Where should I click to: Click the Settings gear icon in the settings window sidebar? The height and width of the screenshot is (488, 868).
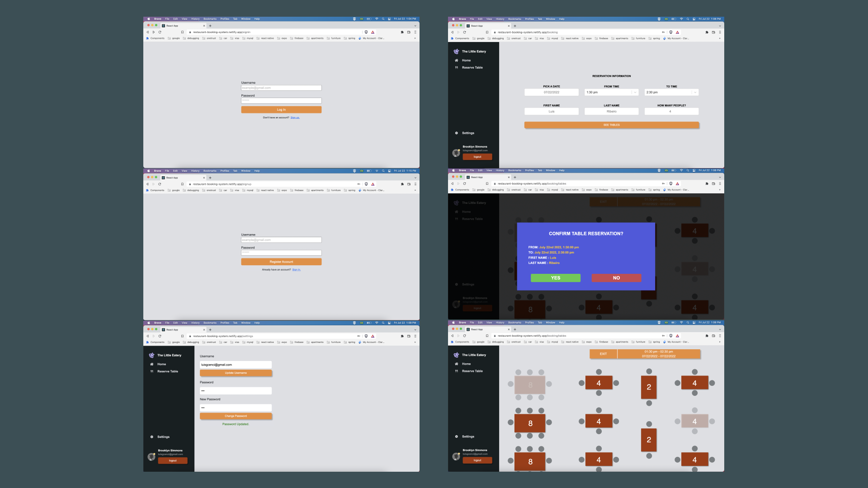[152, 437]
